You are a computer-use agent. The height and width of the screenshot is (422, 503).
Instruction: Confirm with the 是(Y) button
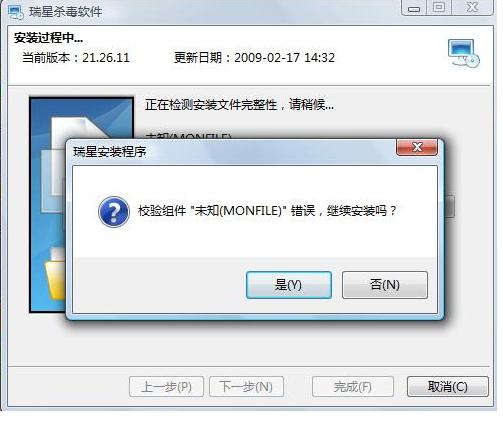click(289, 285)
